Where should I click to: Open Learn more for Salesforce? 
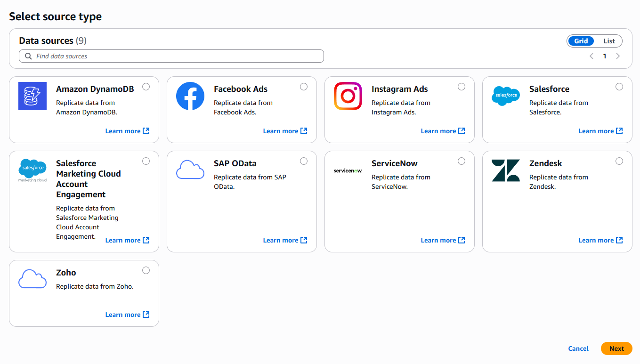click(x=600, y=131)
